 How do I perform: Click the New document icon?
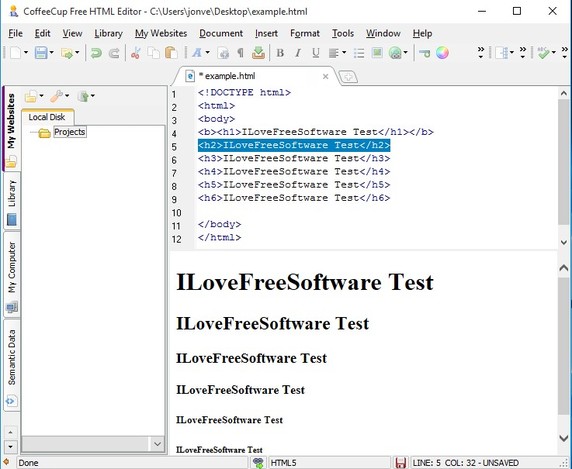(x=16, y=53)
